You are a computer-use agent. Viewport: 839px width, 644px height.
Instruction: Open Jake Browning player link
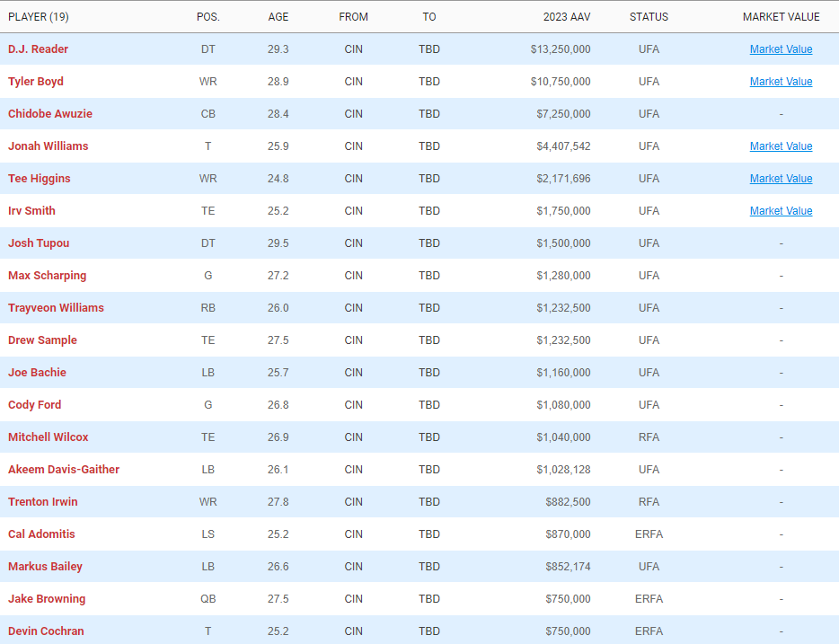tap(47, 599)
